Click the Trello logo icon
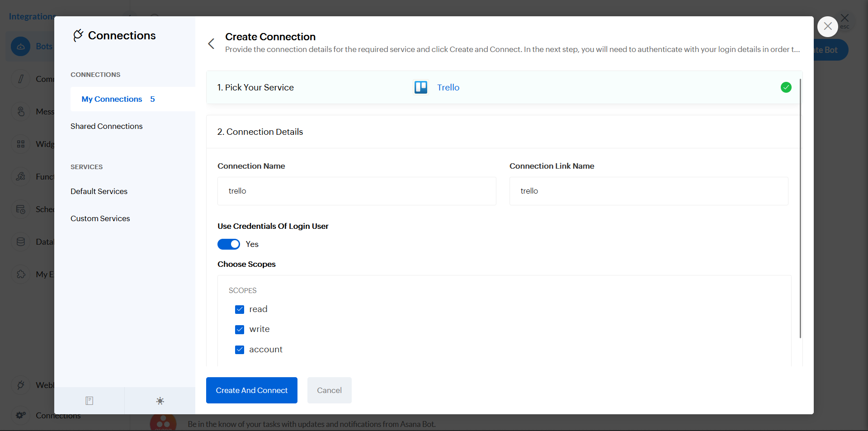Screen dimensions: 868x431 420,87
